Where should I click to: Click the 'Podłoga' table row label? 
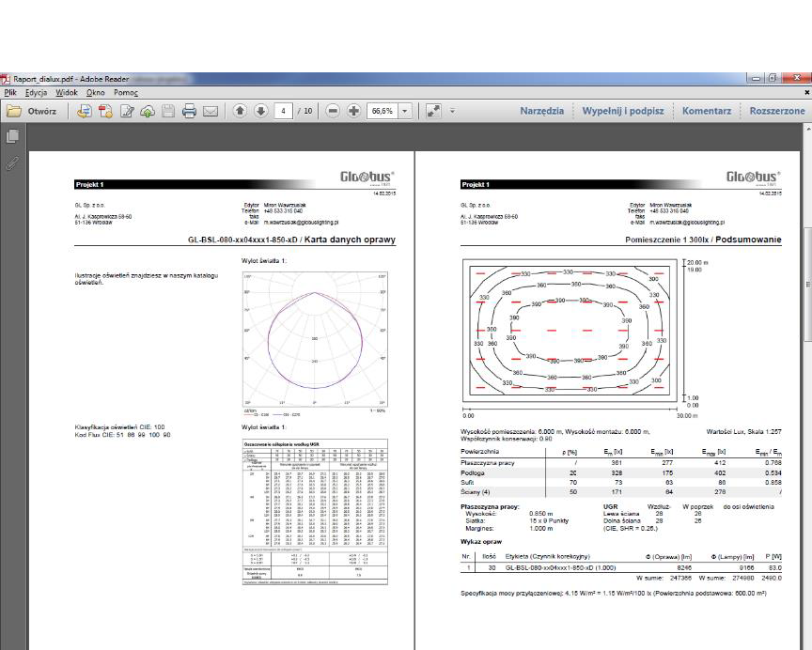[473, 472]
